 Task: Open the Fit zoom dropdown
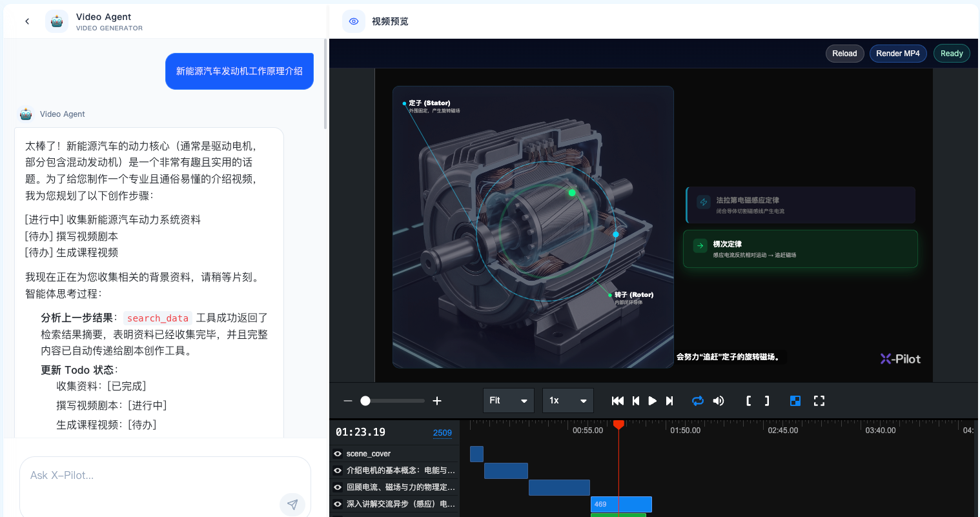pyautogui.click(x=509, y=401)
